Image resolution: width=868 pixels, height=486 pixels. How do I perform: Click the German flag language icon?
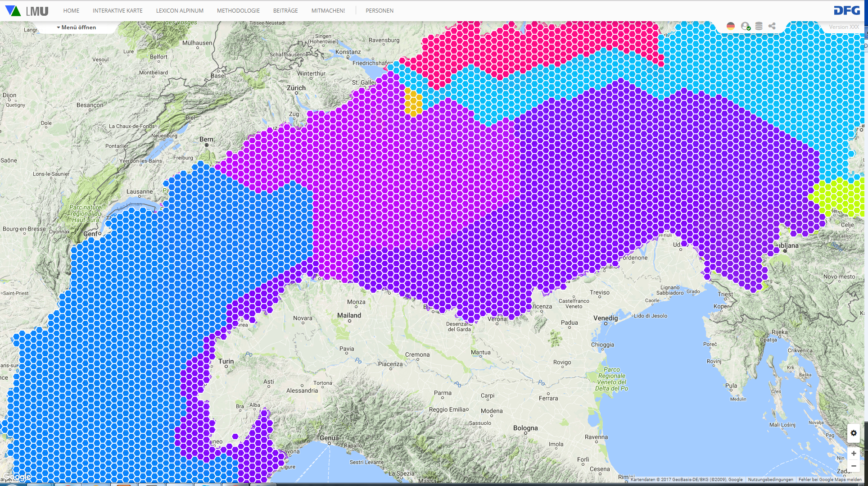(731, 27)
